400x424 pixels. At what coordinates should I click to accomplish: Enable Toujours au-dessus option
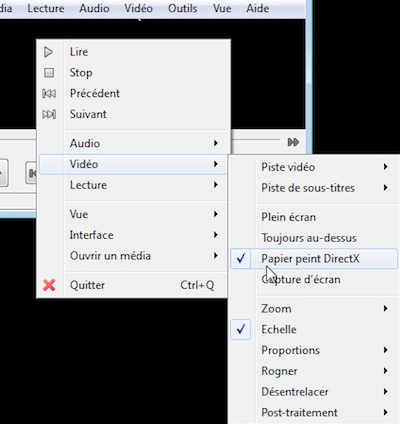[x=309, y=238]
